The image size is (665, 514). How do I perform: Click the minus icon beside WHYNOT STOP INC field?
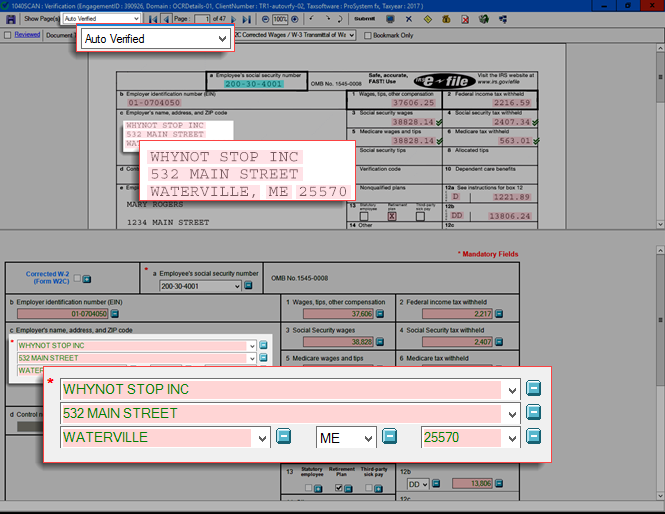535,388
